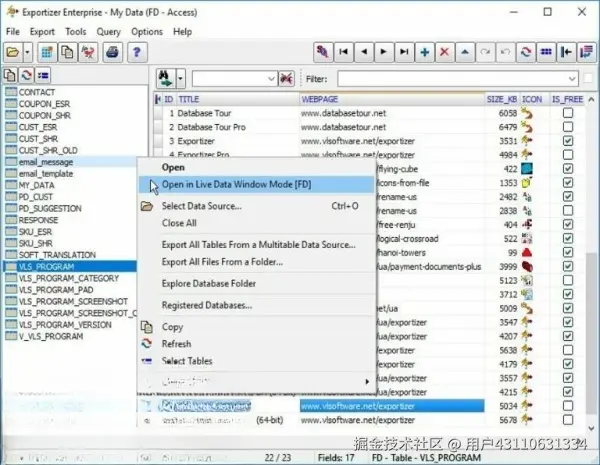Click the open data source folder icon

(13, 52)
